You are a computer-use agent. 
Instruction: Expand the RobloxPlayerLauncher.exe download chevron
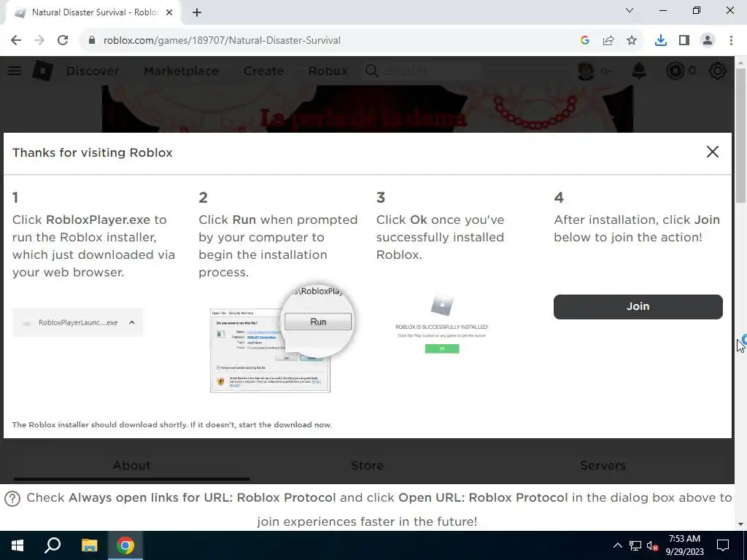click(132, 322)
